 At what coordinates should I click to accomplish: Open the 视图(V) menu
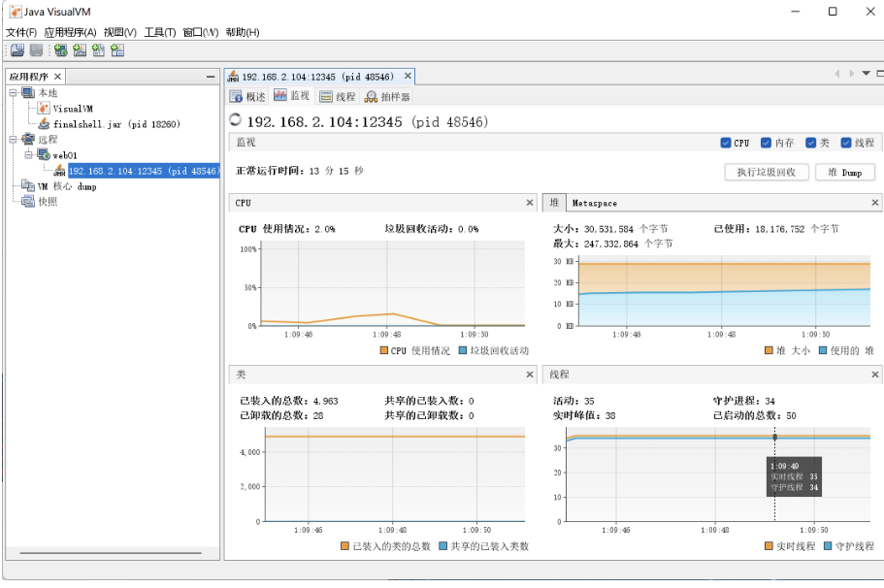(120, 32)
